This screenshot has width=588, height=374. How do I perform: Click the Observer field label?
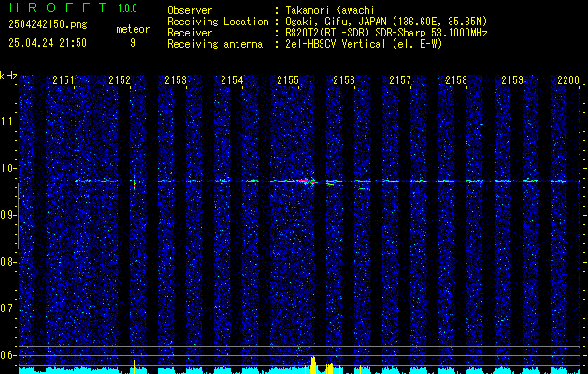(190, 10)
